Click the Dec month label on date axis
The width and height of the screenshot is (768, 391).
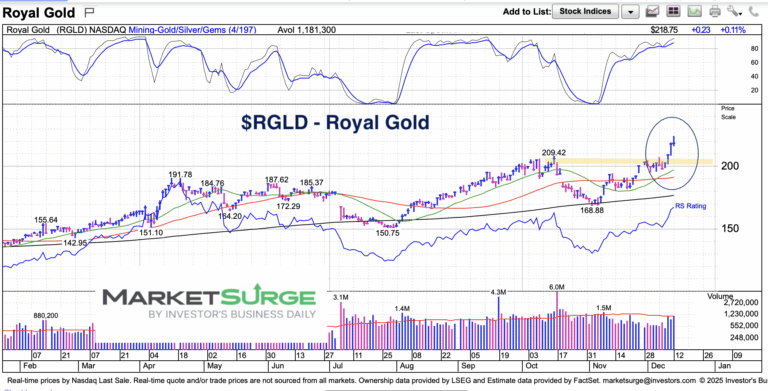658,367
